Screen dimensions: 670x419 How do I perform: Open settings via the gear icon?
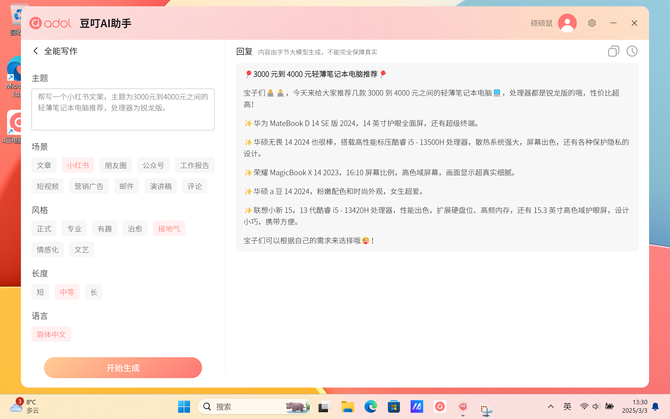[592, 23]
